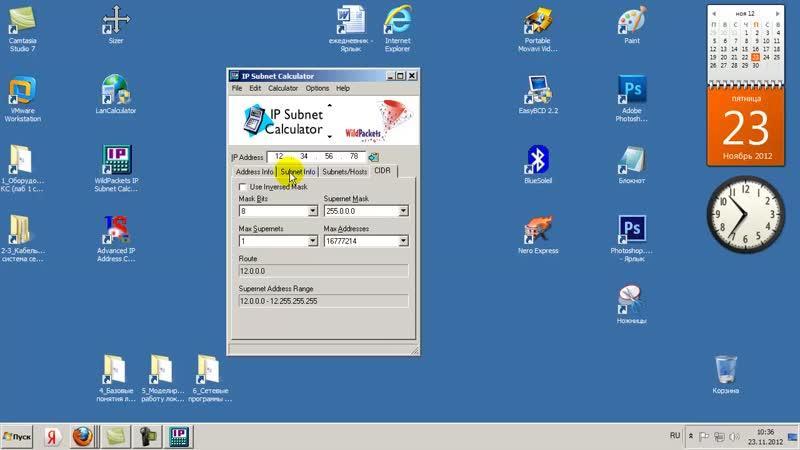Click the IP address lookup icon

[374, 157]
